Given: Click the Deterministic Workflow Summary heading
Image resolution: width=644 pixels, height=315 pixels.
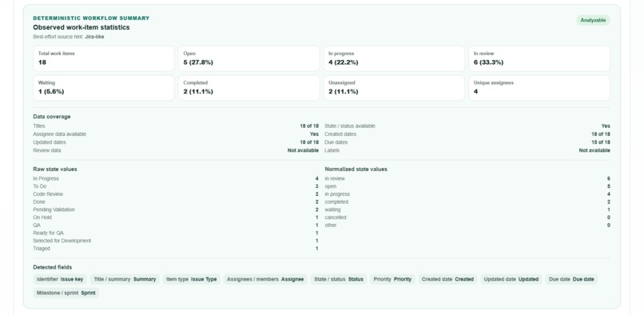Looking at the screenshot, I should 91,18.
